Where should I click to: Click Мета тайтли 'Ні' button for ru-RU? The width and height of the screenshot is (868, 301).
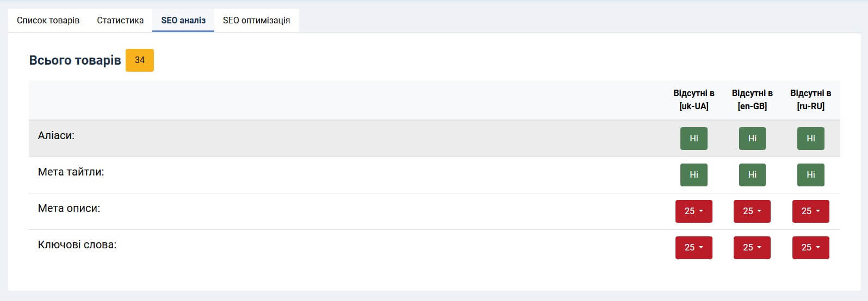(x=810, y=174)
